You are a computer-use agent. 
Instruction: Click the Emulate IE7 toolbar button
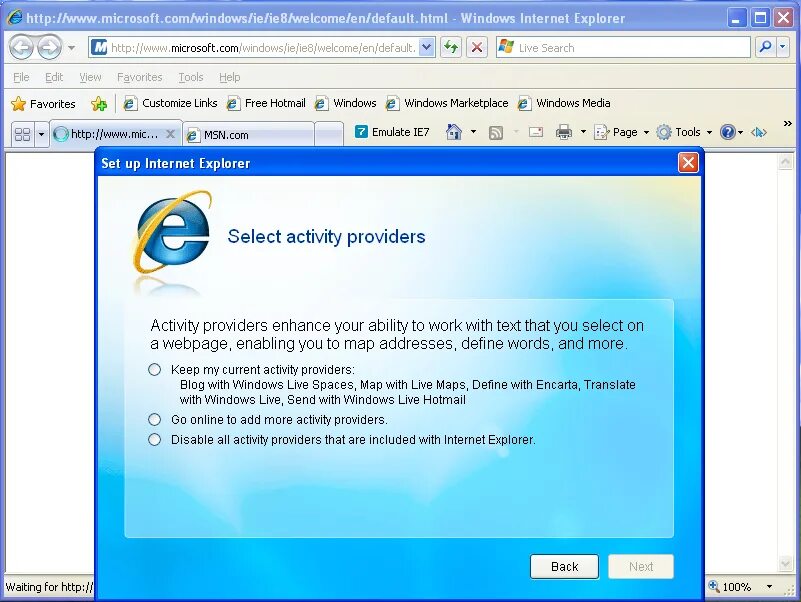(x=392, y=132)
